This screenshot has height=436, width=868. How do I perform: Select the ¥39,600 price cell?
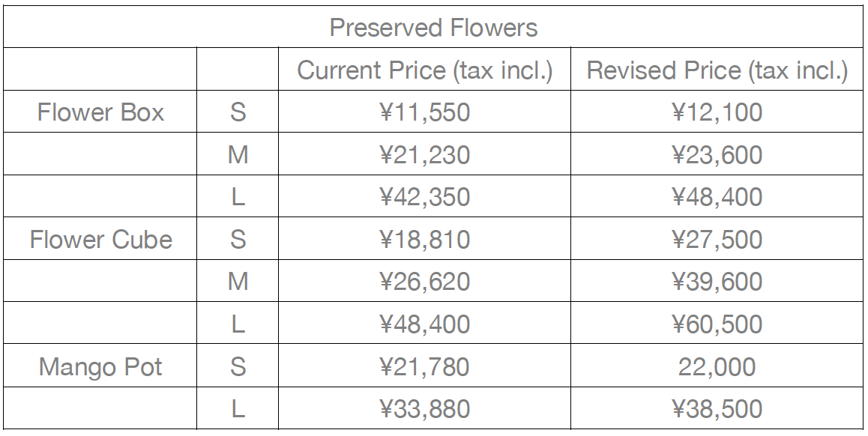(717, 282)
